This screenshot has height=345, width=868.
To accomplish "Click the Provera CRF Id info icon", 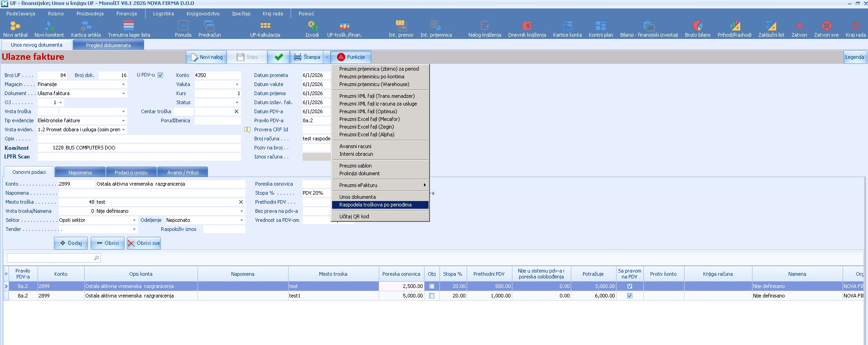I will pyautogui.click(x=247, y=129).
